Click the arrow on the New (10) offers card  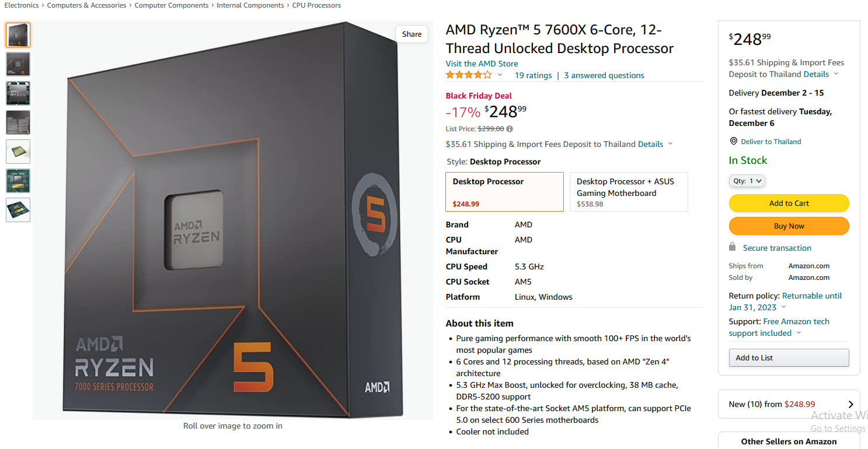click(x=851, y=404)
